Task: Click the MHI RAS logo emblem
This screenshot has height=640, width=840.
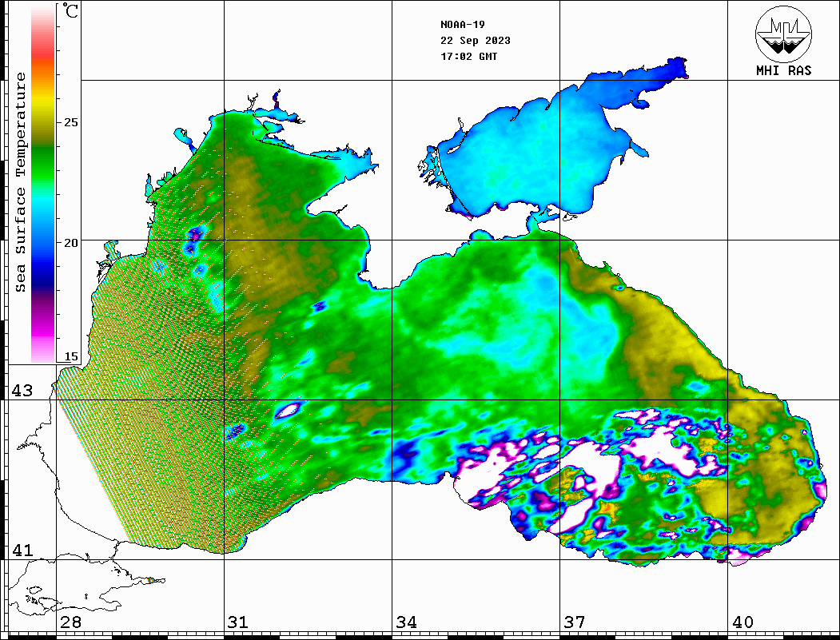Action: 783,34
